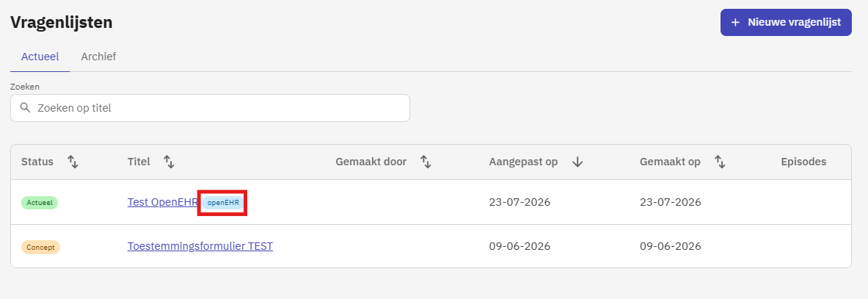Viewport: 868px width, 299px height.
Task: Switch to the Archief tab
Action: pyautogui.click(x=98, y=57)
